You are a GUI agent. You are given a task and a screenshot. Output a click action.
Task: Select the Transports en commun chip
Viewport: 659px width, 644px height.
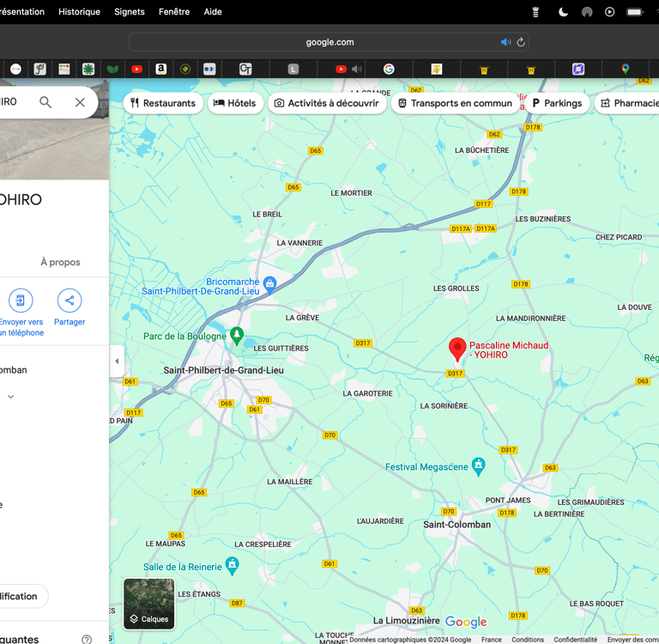point(455,103)
